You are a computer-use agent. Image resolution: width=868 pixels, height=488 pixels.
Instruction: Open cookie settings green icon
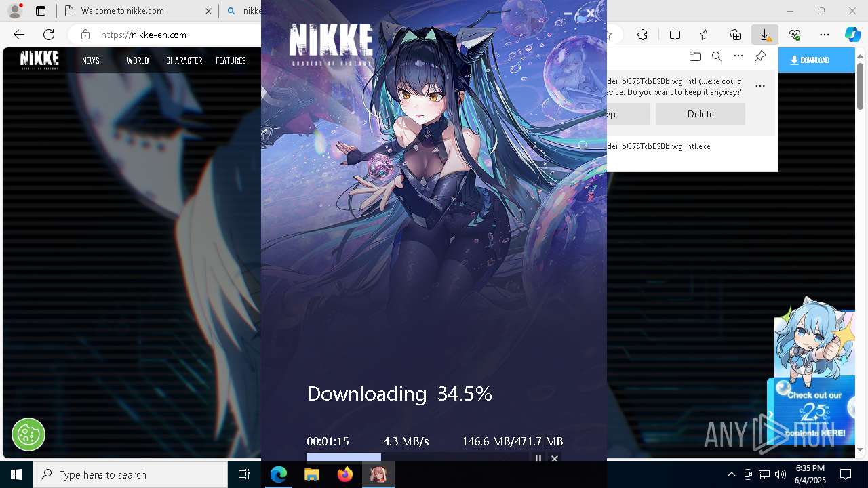pyautogui.click(x=28, y=434)
